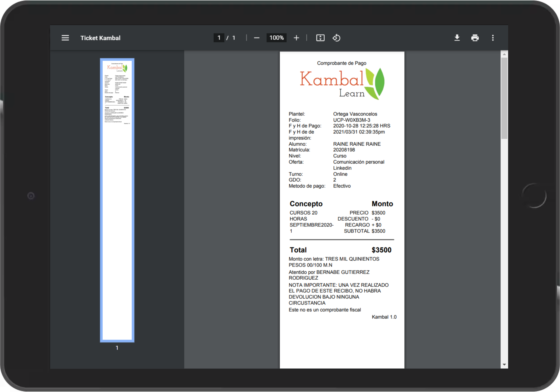Screen dimensions: 560x392
Task: Rotate the document counterclockwise
Action: [336, 38]
